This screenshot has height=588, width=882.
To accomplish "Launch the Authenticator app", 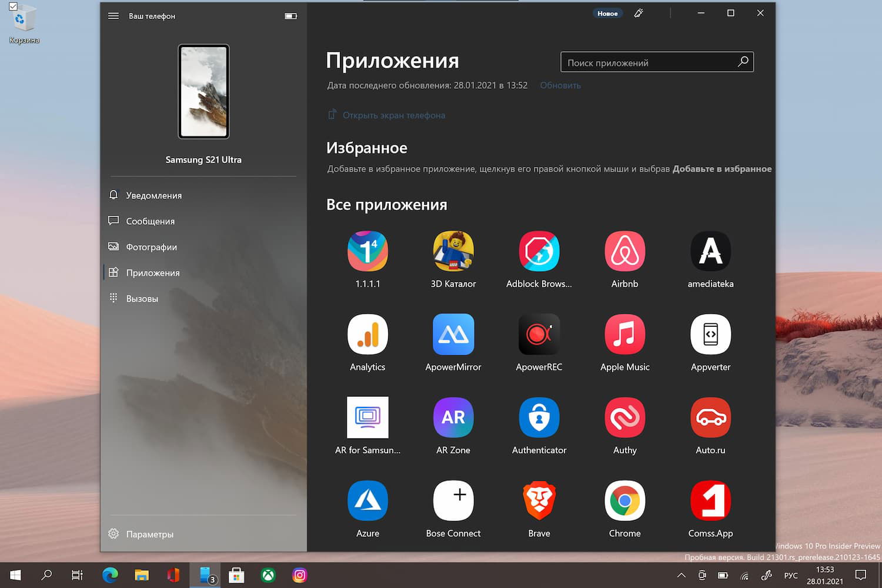I will [x=539, y=417].
